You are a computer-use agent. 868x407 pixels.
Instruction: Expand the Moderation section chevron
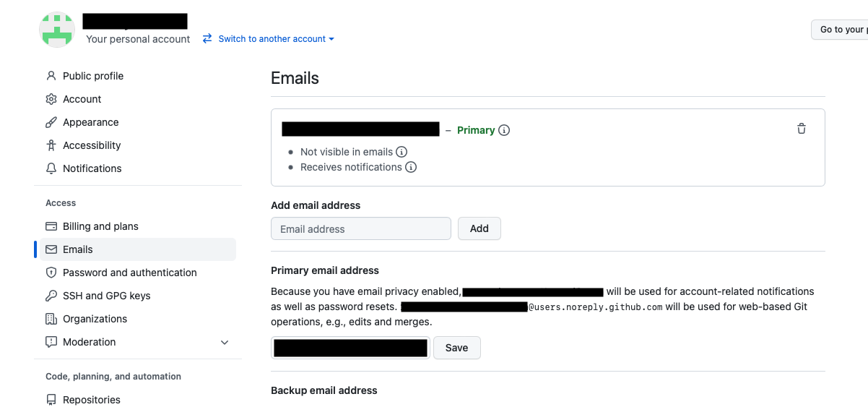coord(225,342)
